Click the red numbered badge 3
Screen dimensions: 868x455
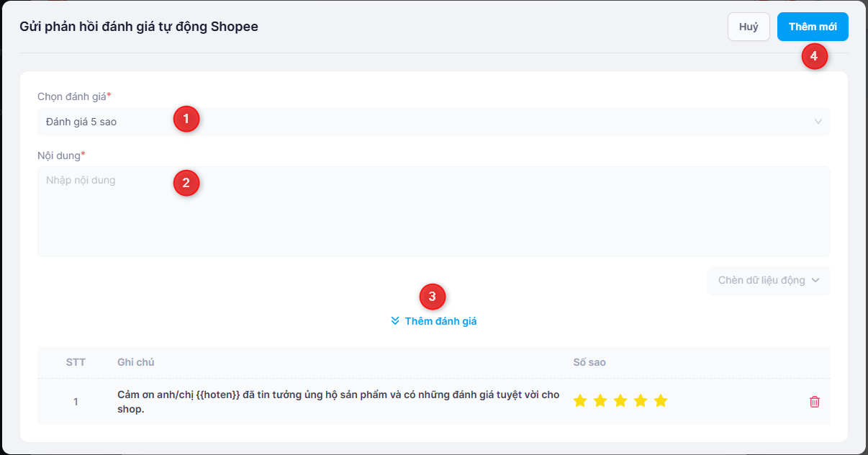pos(433,296)
